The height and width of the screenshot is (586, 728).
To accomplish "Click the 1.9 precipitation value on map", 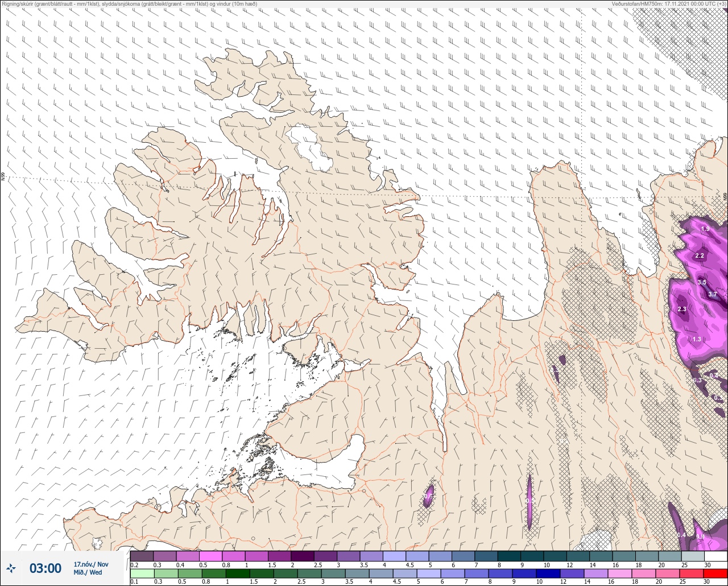I will point(705,229).
